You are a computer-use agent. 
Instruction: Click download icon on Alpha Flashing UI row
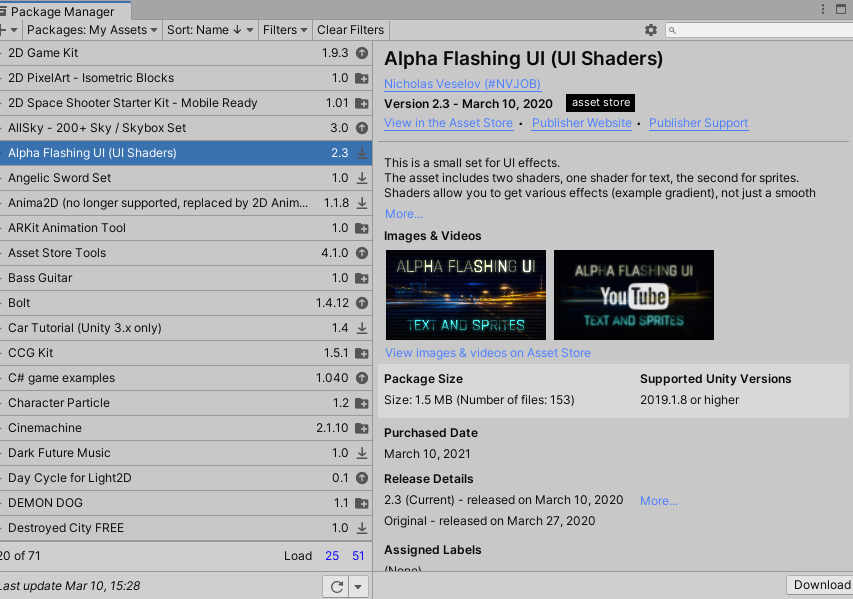point(362,153)
